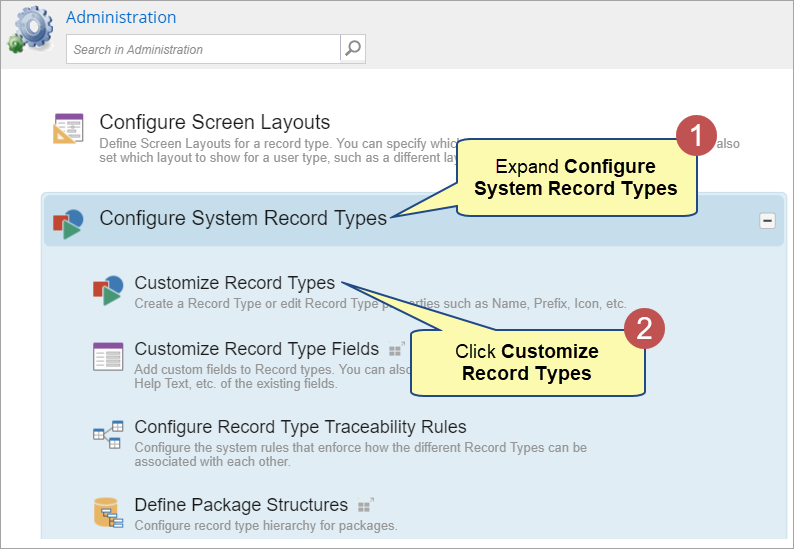The height and width of the screenshot is (549, 794).
Task: Click the Configure Screen Layouts icon
Action: tap(68, 129)
